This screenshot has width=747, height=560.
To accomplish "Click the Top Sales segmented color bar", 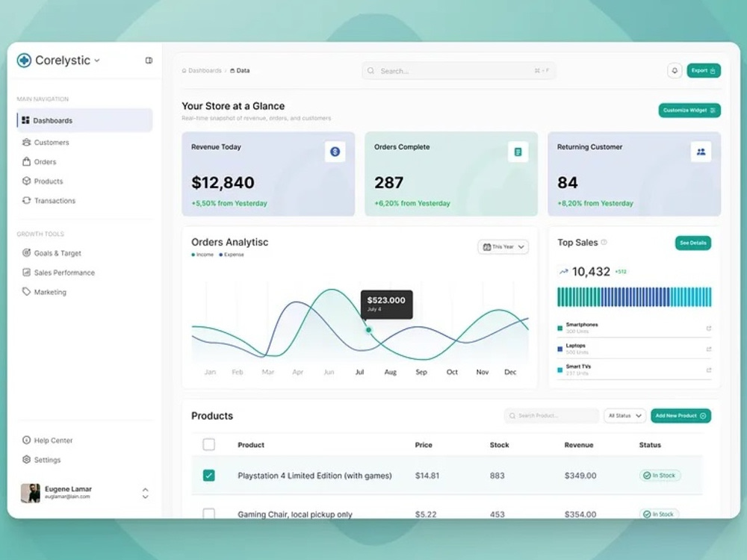I will pyautogui.click(x=634, y=296).
